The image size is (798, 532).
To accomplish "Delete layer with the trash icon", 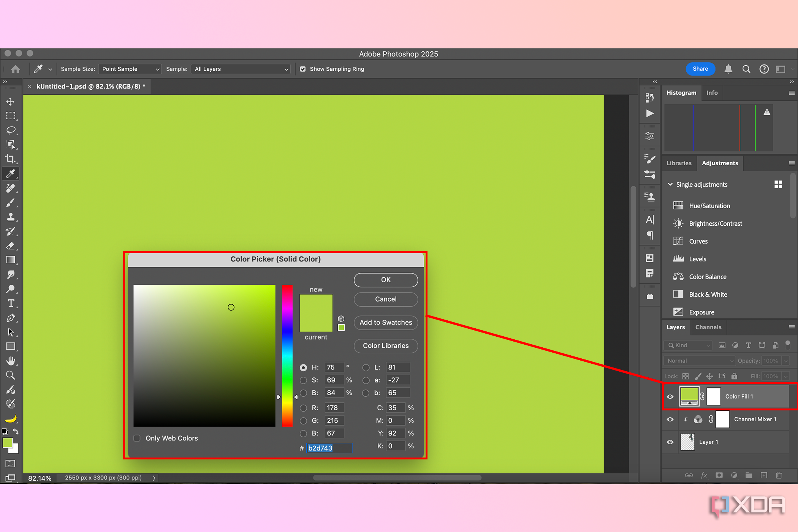I will tap(779, 475).
